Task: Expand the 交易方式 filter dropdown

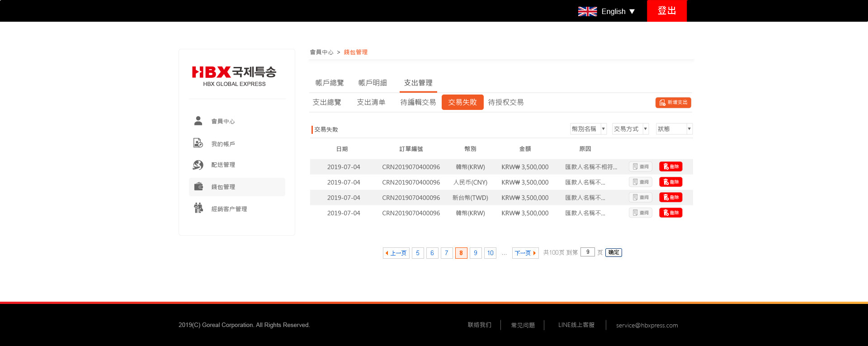Action: pos(630,129)
